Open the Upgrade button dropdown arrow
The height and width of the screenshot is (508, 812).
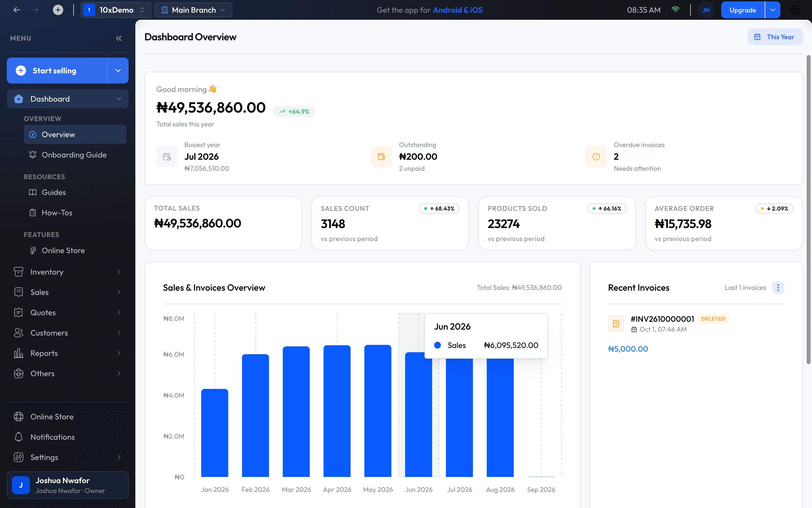point(773,10)
